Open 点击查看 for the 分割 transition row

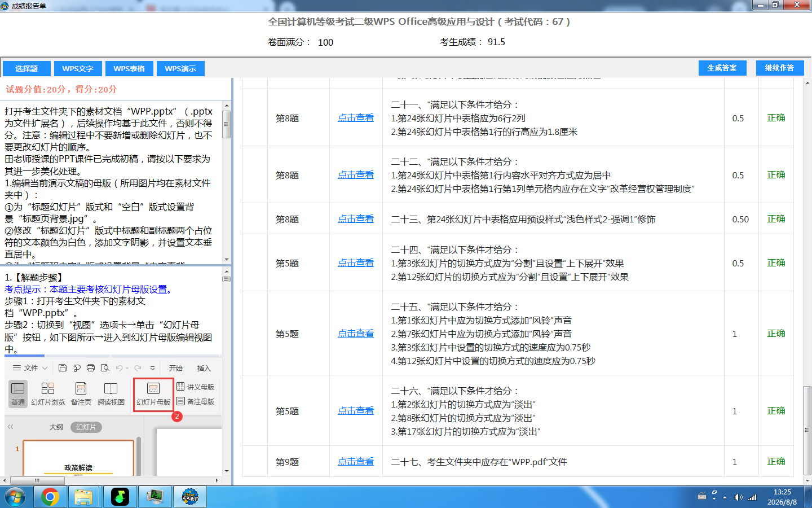click(x=356, y=263)
